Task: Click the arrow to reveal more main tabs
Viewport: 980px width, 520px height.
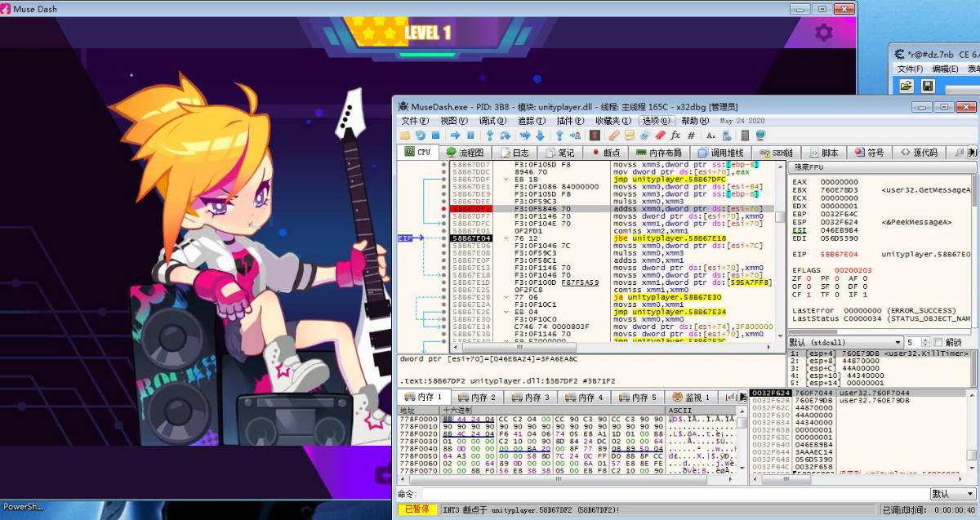Action: (x=973, y=153)
